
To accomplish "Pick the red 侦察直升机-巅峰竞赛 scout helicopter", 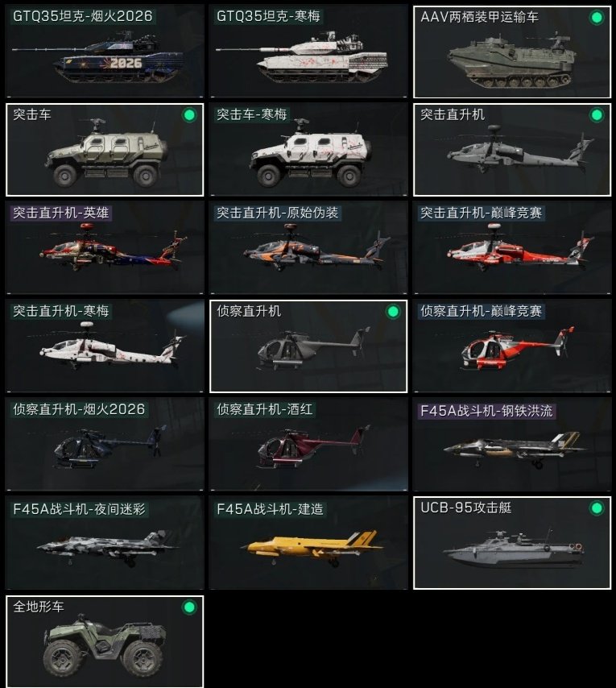I will 512,346.
